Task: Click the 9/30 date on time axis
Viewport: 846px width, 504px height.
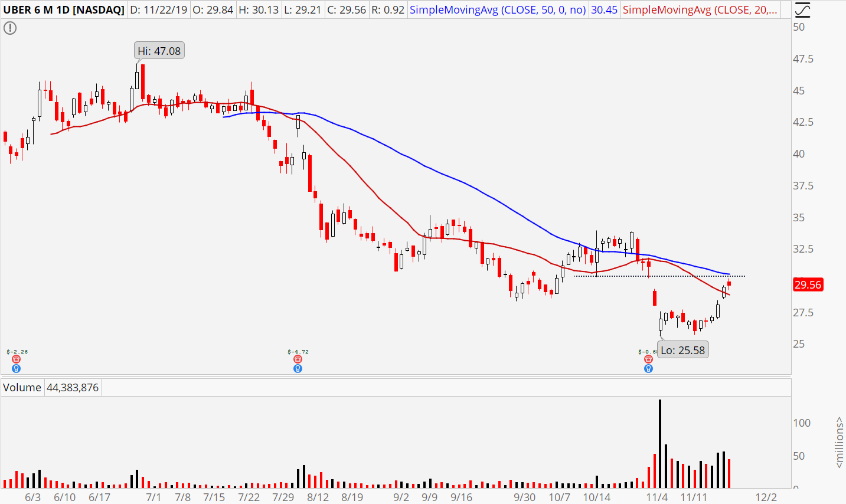Action: (x=525, y=497)
